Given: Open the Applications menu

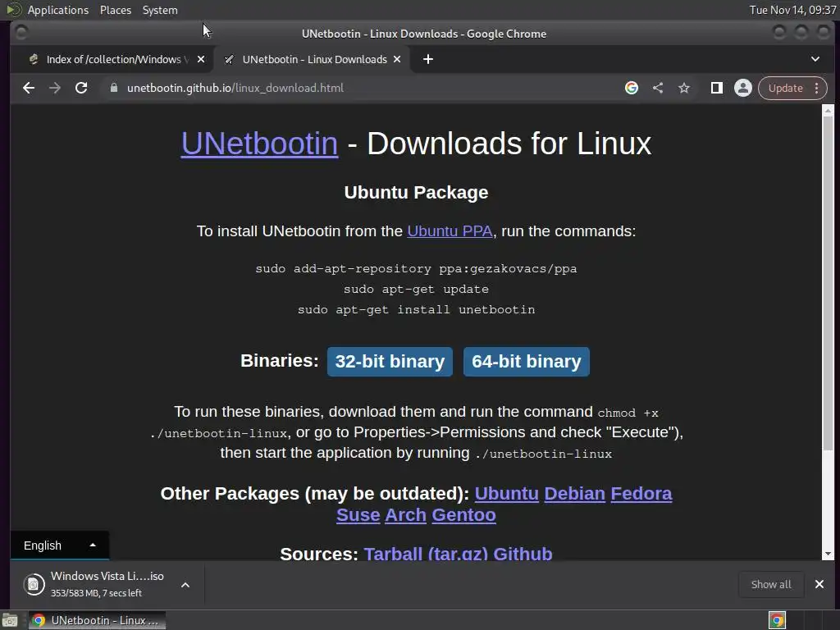Looking at the screenshot, I should point(58,10).
